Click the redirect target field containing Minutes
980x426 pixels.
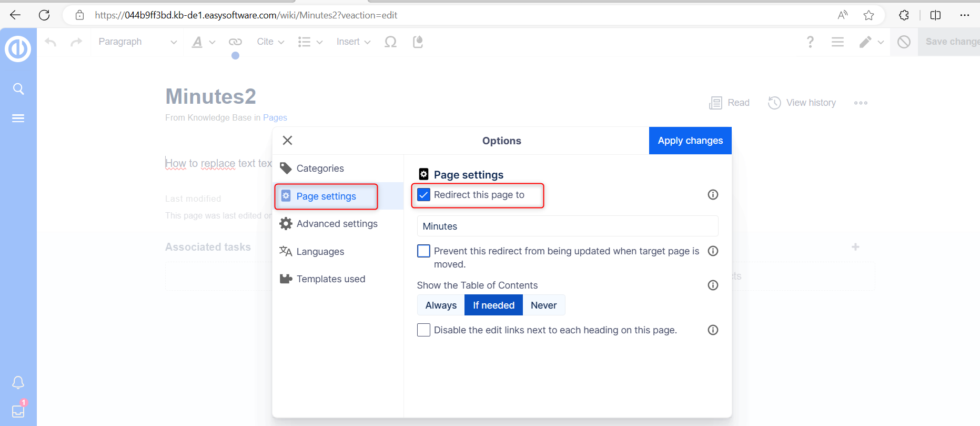(567, 226)
